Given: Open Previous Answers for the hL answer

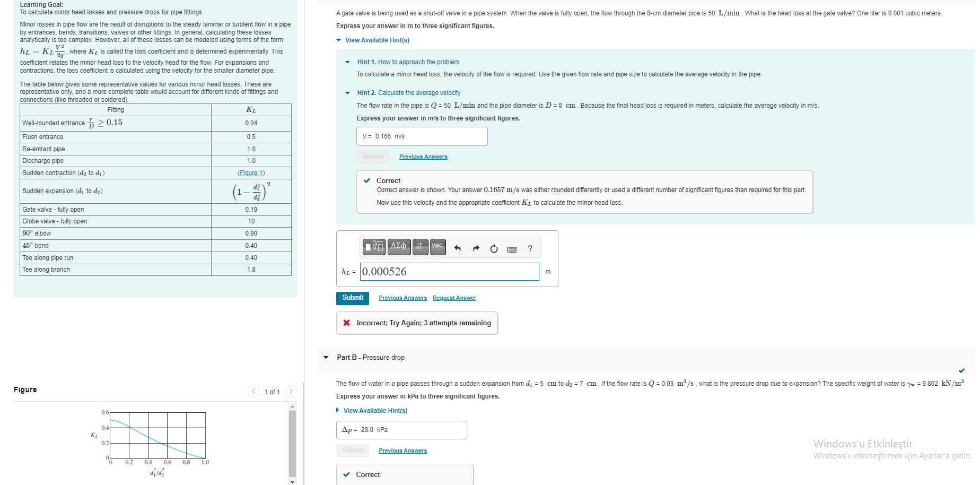Looking at the screenshot, I should [402, 298].
